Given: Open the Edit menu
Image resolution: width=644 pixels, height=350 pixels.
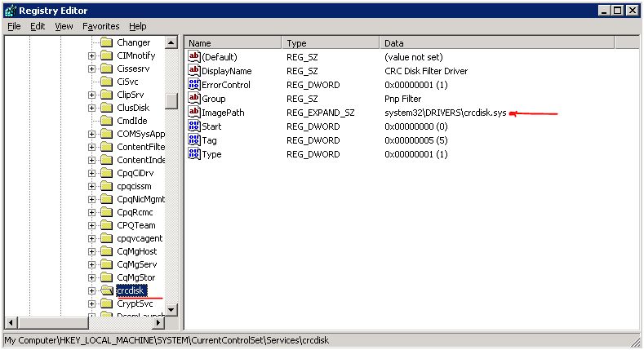Looking at the screenshot, I should (x=38, y=26).
